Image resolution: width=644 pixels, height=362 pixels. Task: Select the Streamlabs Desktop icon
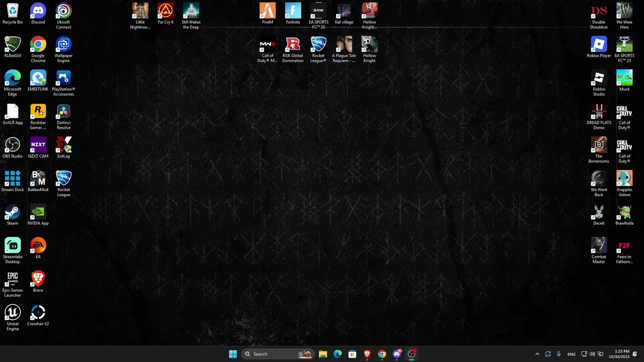click(13, 251)
